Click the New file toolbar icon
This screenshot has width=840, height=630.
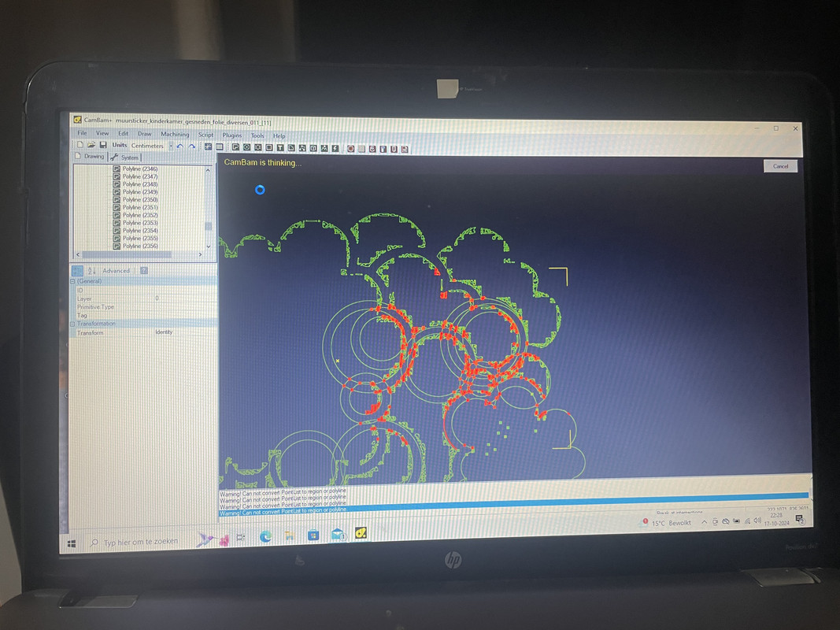(80, 145)
